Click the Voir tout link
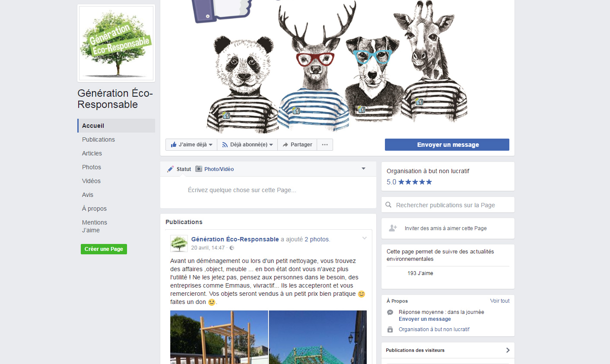This screenshot has width=610, height=364. [x=500, y=301]
